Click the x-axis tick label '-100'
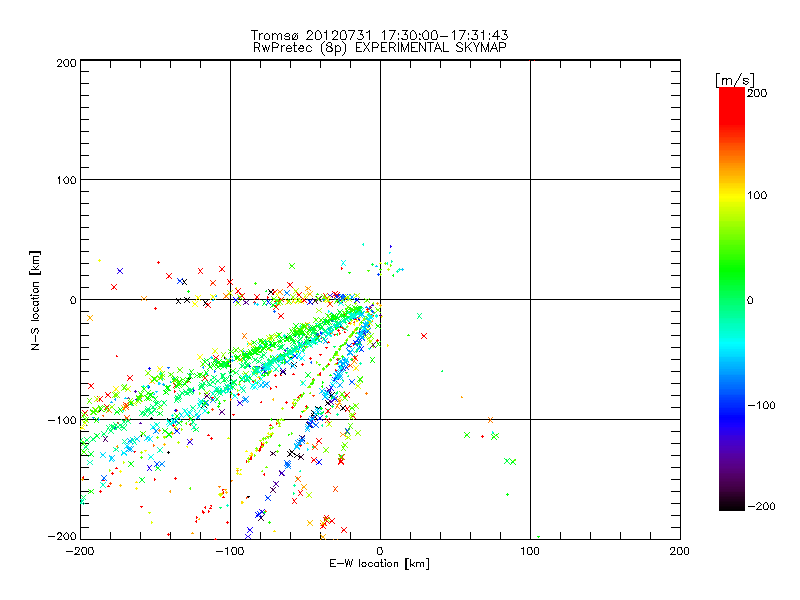Image resolution: width=800 pixels, height=600 pixels. 230,551
